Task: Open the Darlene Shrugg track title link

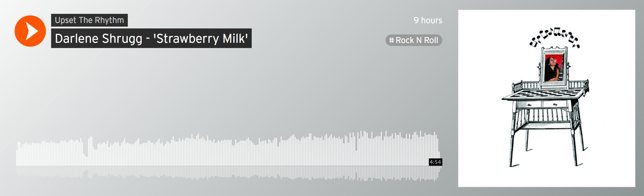Action: (x=151, y=38)
